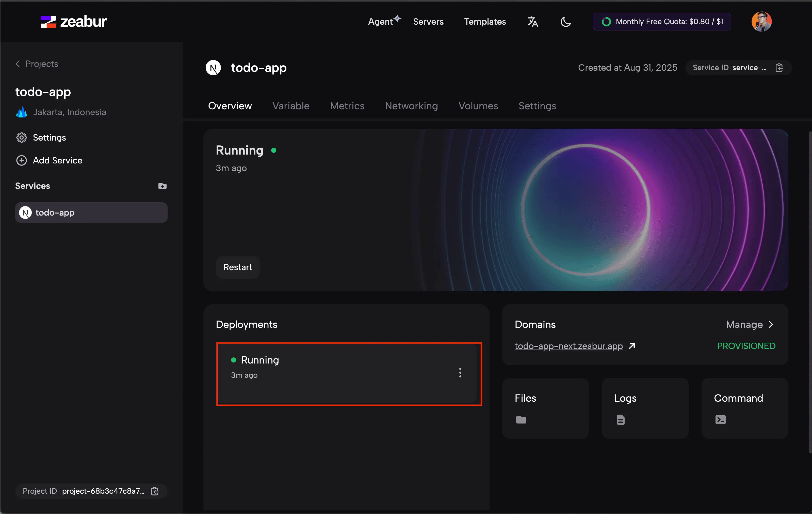Switch to the Variable tab
Viewport: 812px width, 514px height.
[x=291, y=106]
